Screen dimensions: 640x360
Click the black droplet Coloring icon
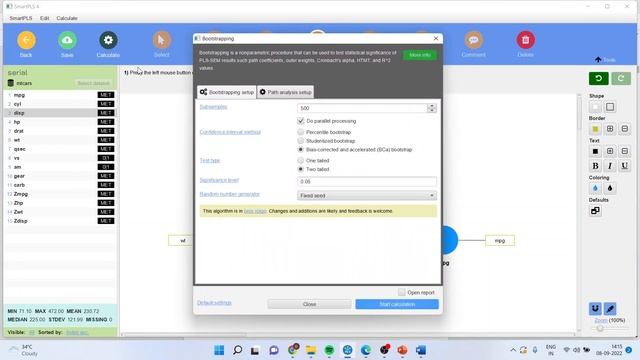click(x=610, y=188)
